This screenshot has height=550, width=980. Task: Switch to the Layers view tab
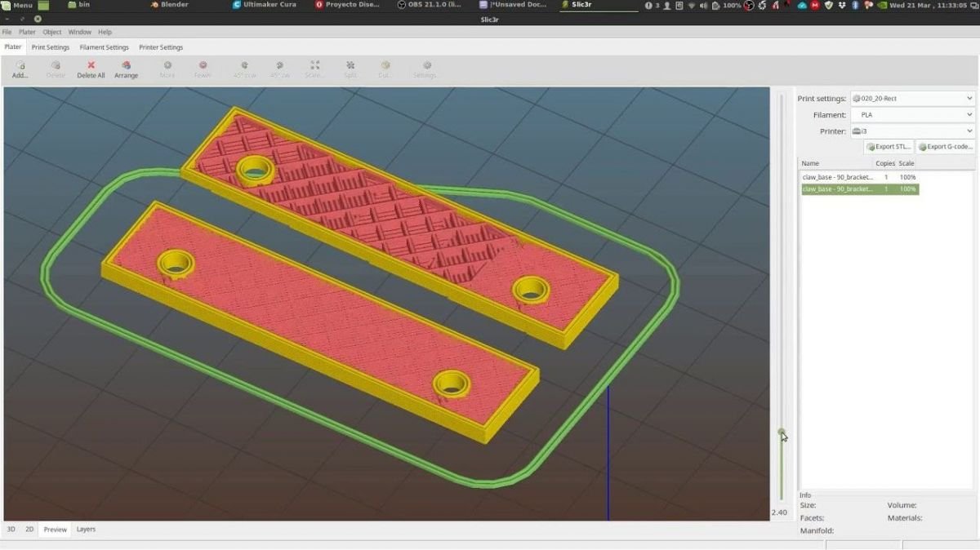(86, 530)
